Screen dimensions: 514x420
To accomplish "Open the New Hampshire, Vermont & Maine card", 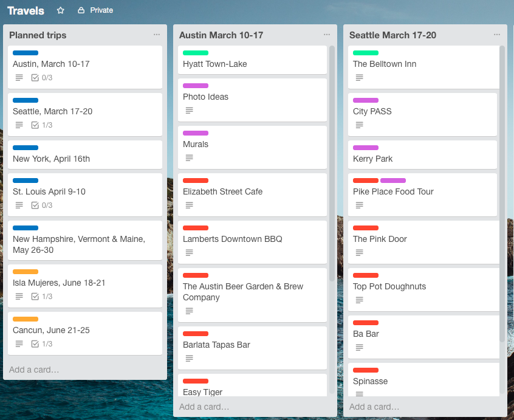I will (x=85, y=240).
